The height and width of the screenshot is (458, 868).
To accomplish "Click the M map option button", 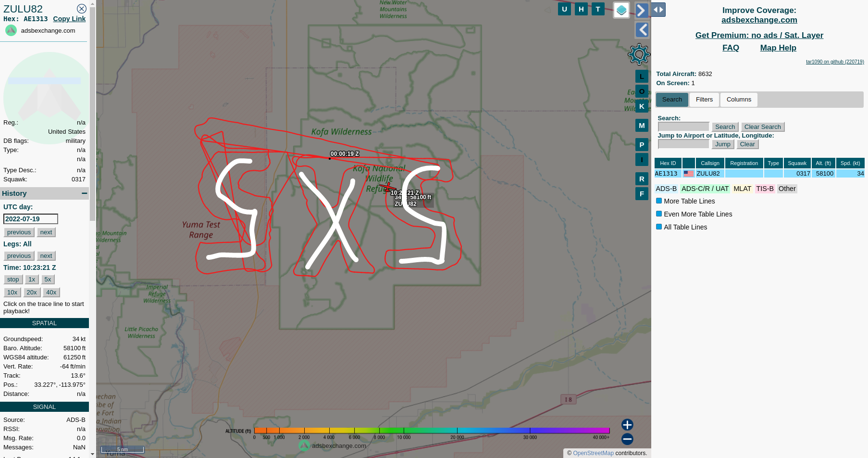I will pyautogui.click(x=642, y=126).
